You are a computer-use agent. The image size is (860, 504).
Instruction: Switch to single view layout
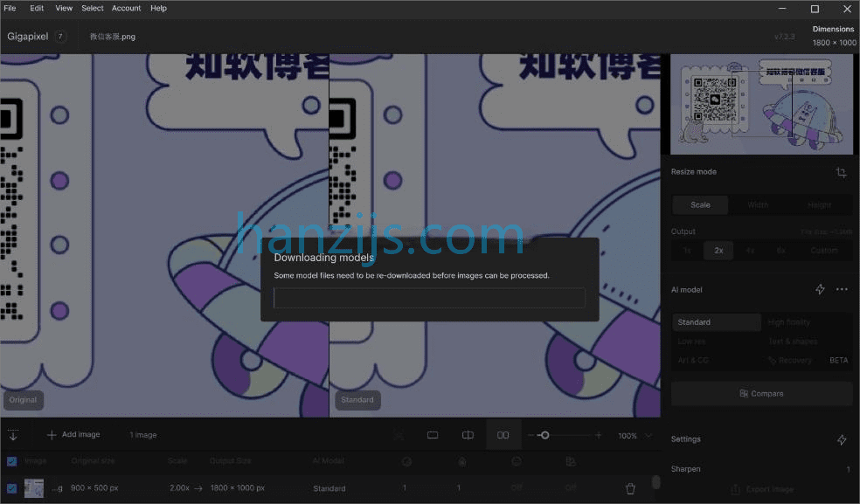click(433, 435)
